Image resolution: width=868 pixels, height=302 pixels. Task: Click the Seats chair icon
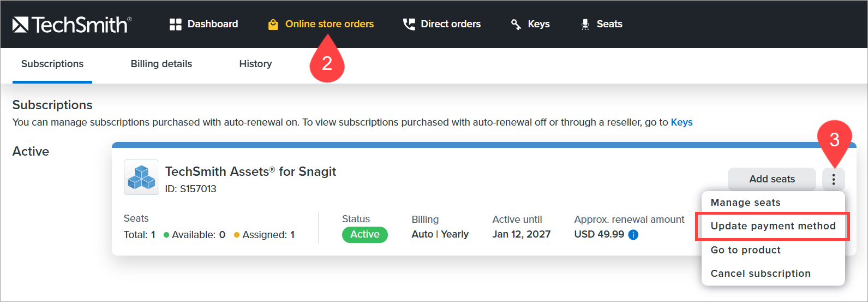coord(585,24)
